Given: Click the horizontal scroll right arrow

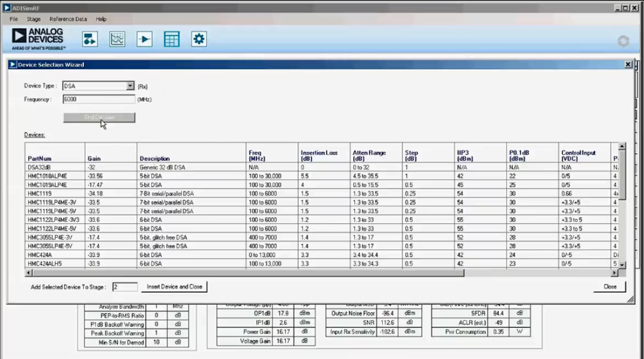Looking at the screenshot, I should (614, 273).
